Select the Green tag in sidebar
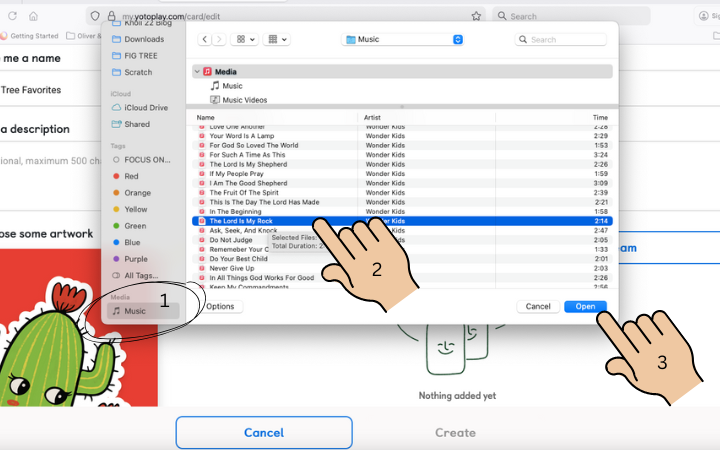The width and height of the screenshot is (720, 450). [135, 226]
